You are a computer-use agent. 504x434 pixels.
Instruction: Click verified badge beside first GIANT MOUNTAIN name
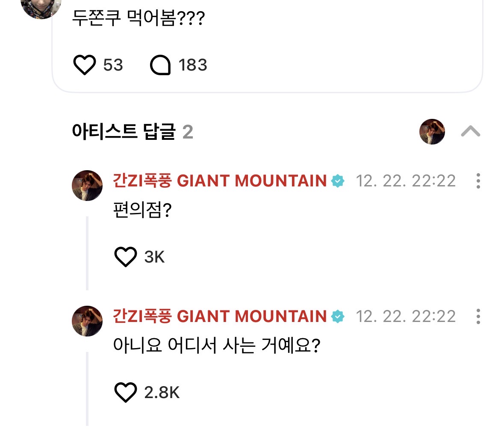[338, 181]
